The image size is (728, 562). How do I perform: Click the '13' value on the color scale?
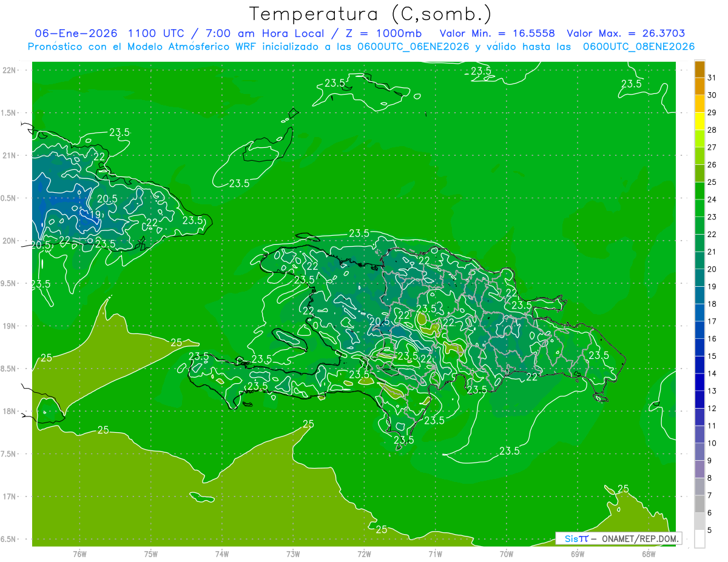point(712,391)
